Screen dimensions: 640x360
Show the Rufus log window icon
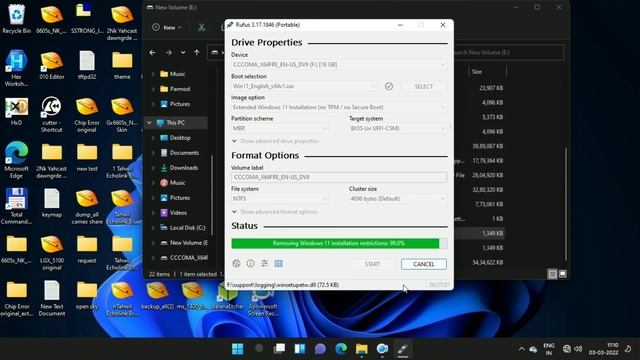(x=279, y=264)
